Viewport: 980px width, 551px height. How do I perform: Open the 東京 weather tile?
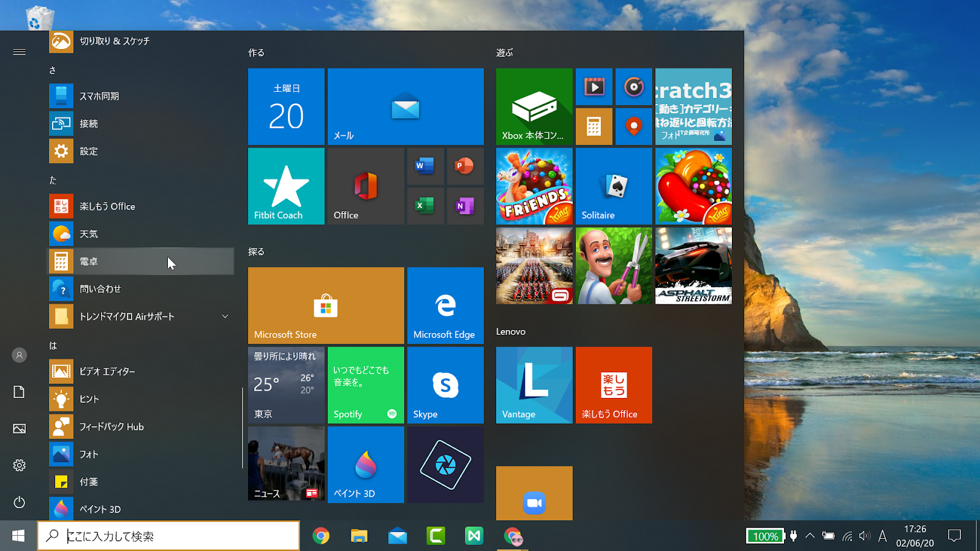pyautogui.click(x=286, y=385)
